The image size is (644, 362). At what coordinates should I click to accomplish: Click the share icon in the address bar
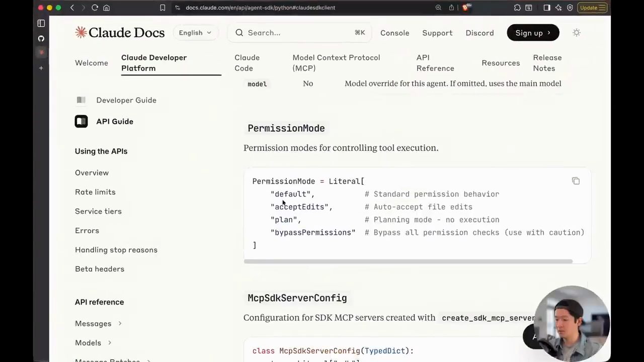click(451, 8)
